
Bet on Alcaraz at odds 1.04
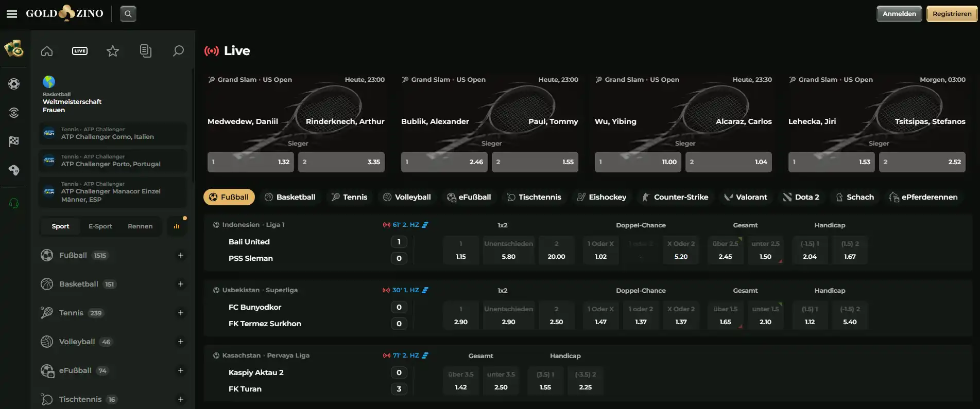pyautogui.click(x=729, y=162)
